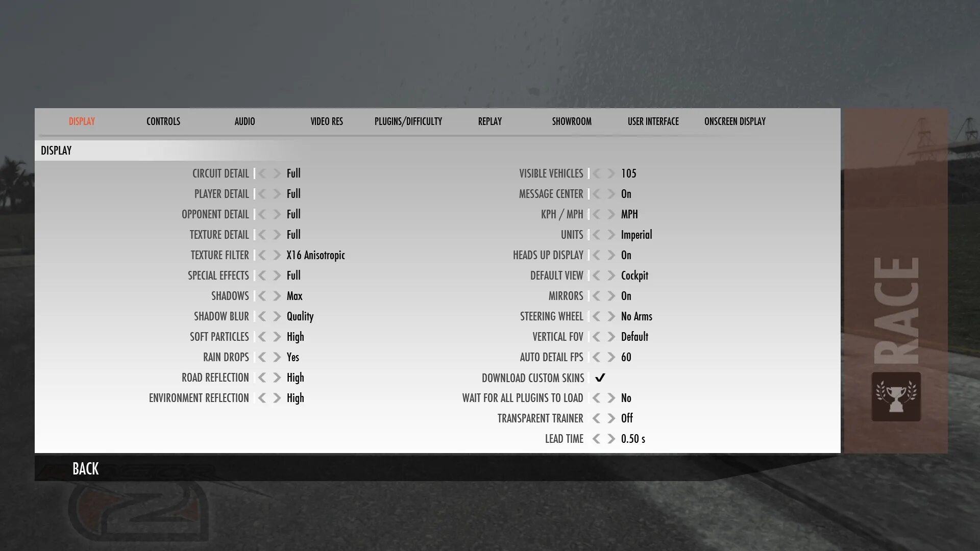Click left arrow for Shadows setting
Viewport: 980px width, 551px height.
coord(262,296)
